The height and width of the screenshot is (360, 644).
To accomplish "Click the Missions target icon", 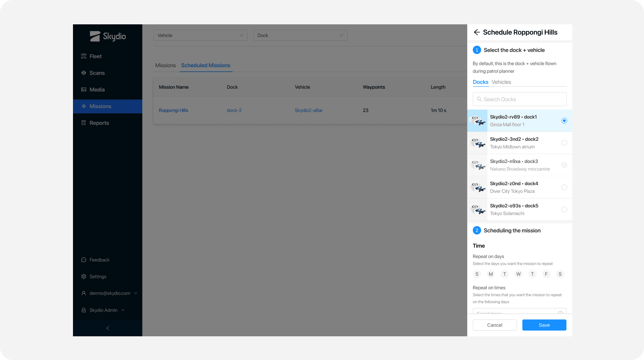I will pyautogui.click(x=84, y=106).
